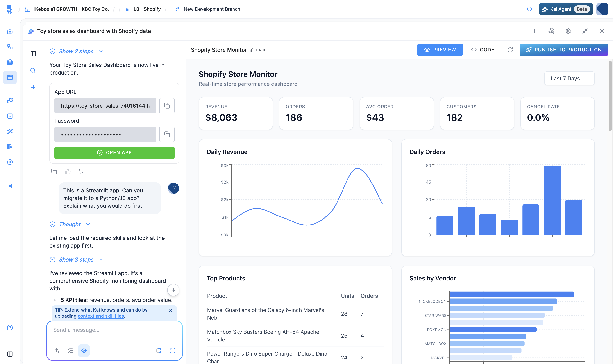Open the debug bug icon
The image size is (613, 364).
point(551,31)
